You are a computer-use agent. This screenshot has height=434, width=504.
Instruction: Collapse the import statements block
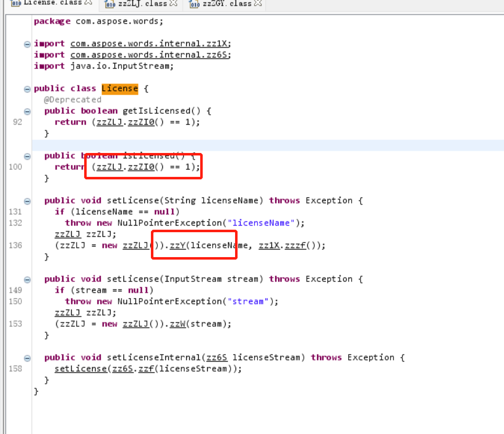click(27, 44)
